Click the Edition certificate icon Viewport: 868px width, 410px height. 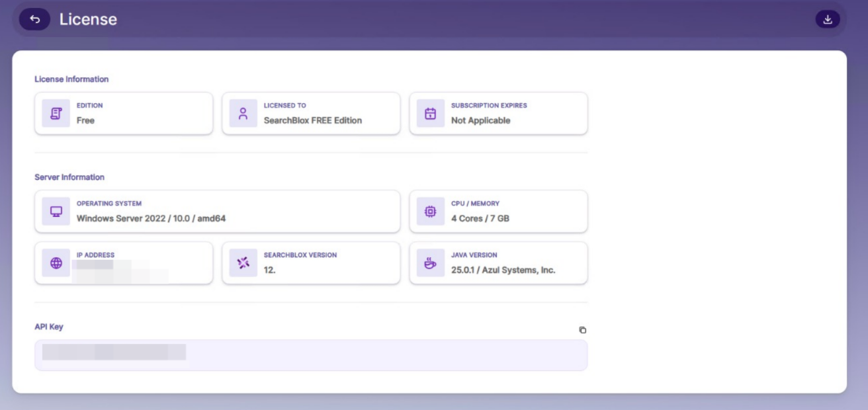point(56,113)
